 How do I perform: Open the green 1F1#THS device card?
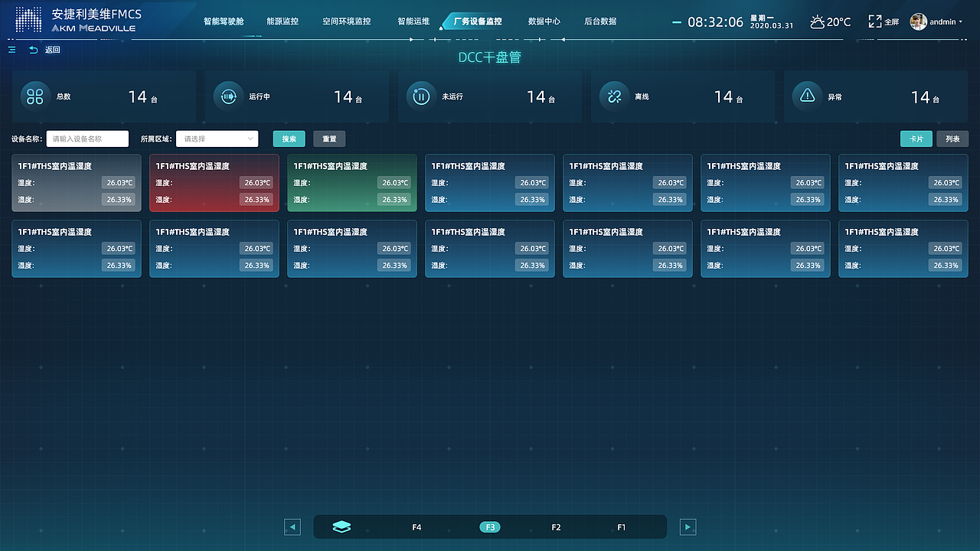(x=352, y=183)
